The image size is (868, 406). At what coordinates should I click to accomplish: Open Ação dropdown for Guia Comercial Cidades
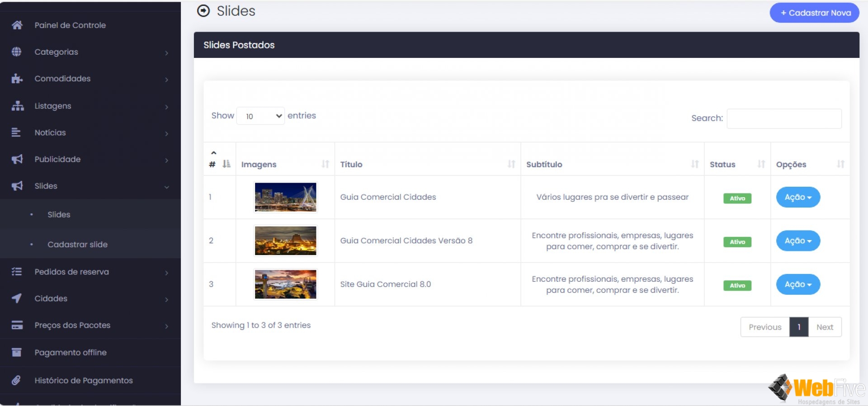pyautogui.click(x=798, y=197)
